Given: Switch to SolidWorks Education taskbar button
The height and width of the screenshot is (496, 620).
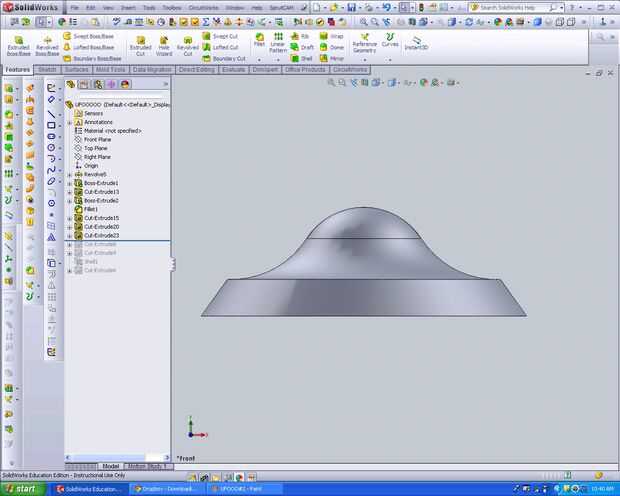Looking at the screenshot, I should click(x=89, y=489).
